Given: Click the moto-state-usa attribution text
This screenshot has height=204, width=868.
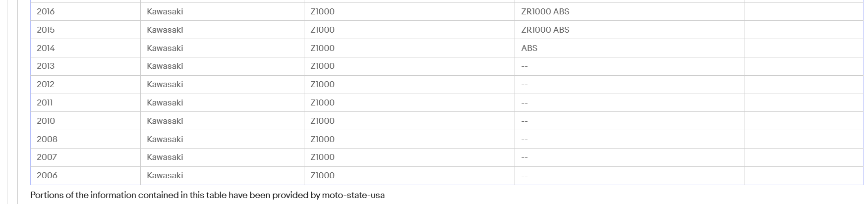Looking at the screenshot, I should tap(353, 195).
